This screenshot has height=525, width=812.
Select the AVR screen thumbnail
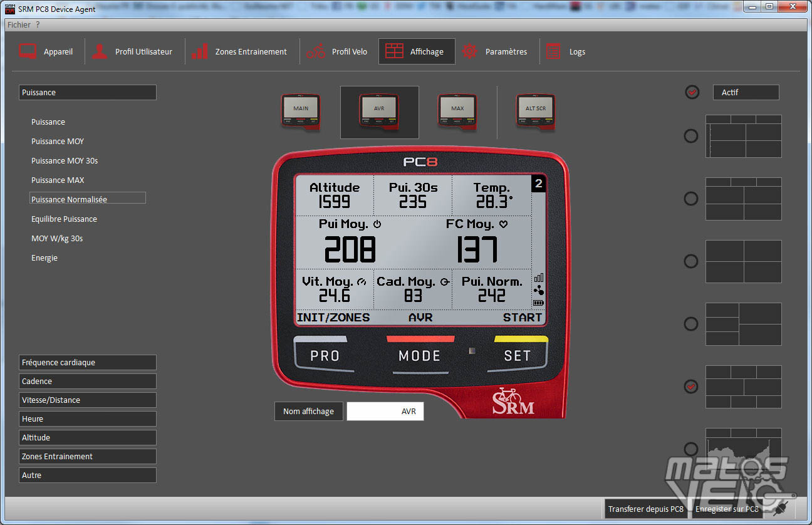[379, 112]
